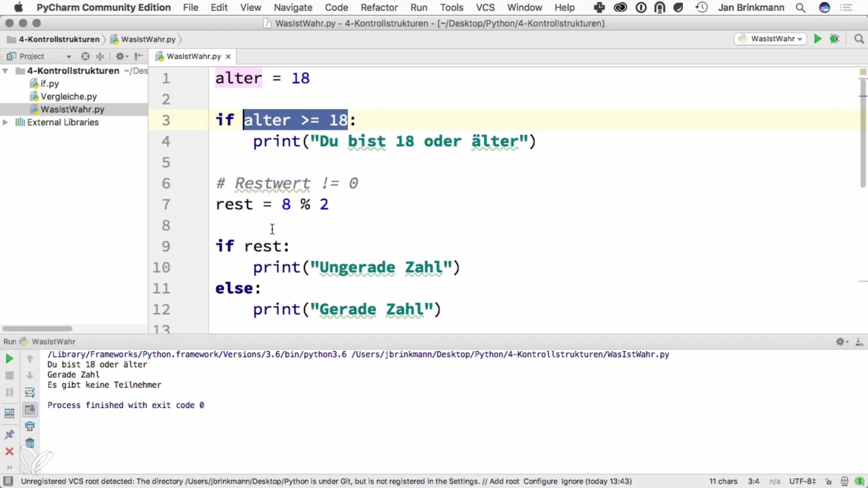Open the VCS menu
This screenshot has width=868, height=488.
(x=485, y=7)
